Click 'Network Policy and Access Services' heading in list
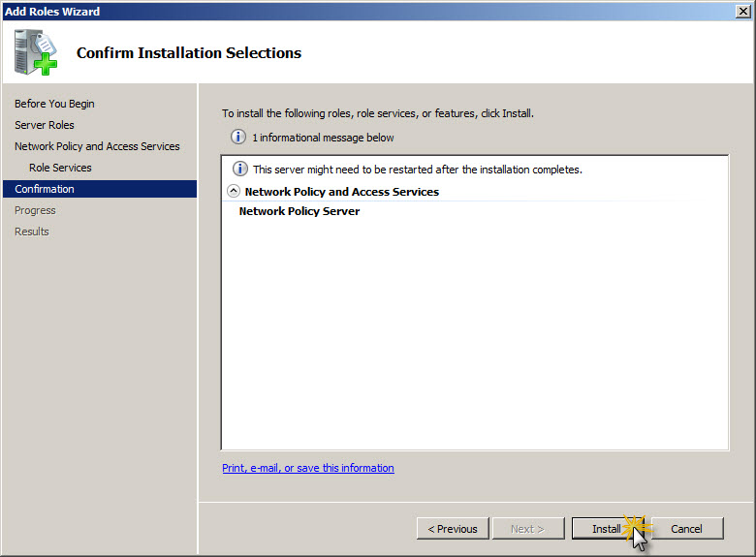756x557 pixels. click(342, 192)
